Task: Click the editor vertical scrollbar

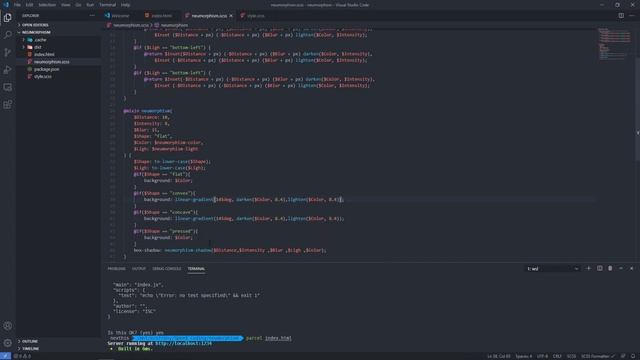Action: click(637, 108)
